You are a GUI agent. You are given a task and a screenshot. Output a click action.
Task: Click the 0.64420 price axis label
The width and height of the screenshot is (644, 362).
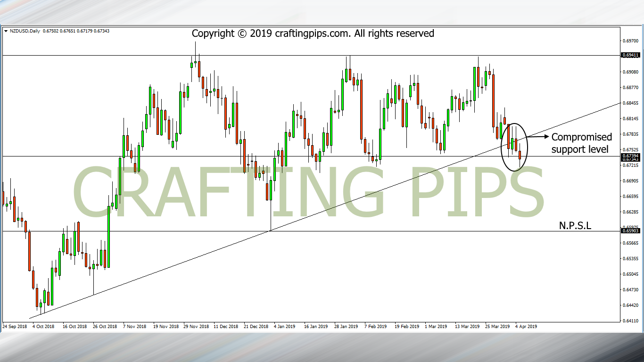[x=630, y=305]
